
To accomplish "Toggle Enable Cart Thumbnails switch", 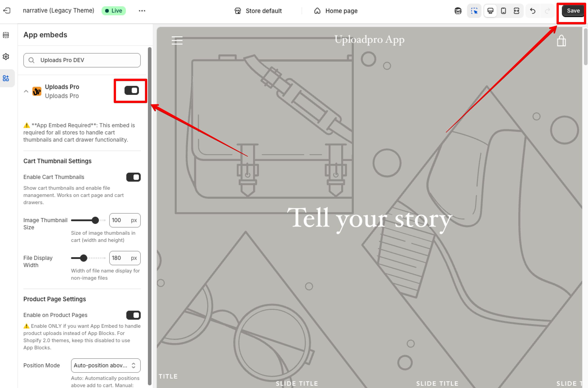I will click(x=133, y=177).
